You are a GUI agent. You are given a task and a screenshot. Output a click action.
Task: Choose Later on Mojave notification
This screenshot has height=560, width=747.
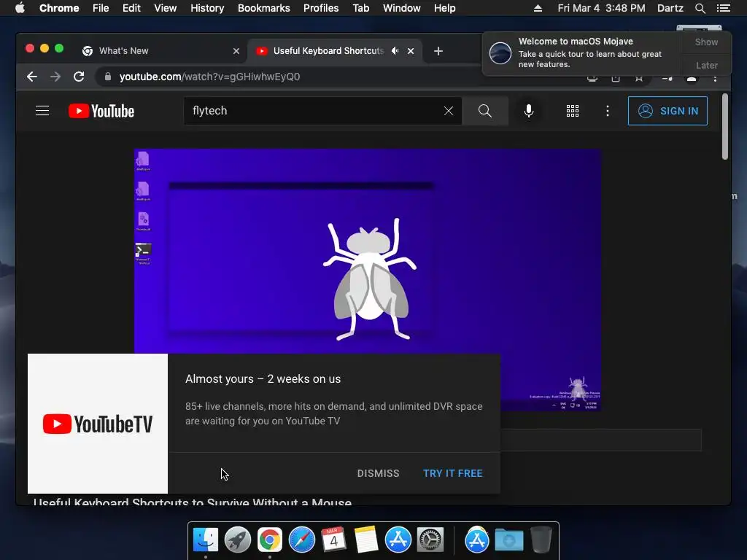coord(706,65)
